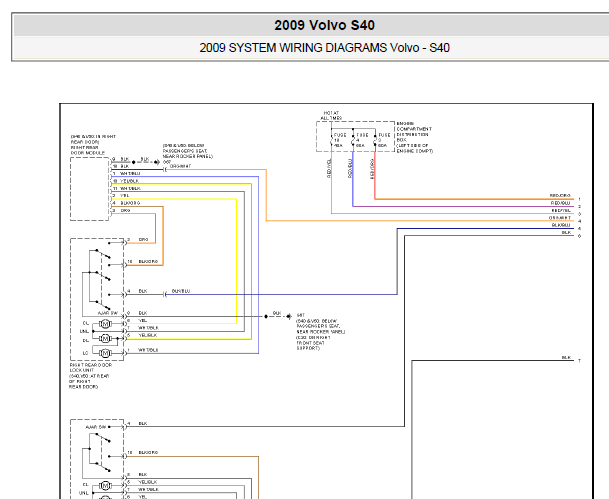Click the vertical RED/BLU wire label below the fuses
Viewport: 609px width, 499px height.
350,168
